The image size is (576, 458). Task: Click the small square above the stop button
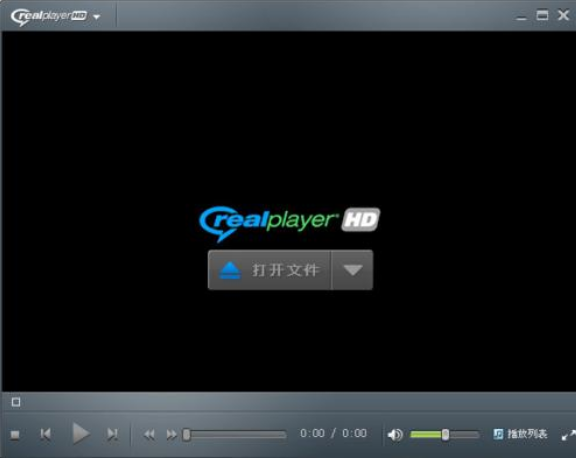click(x=16, y=402)
